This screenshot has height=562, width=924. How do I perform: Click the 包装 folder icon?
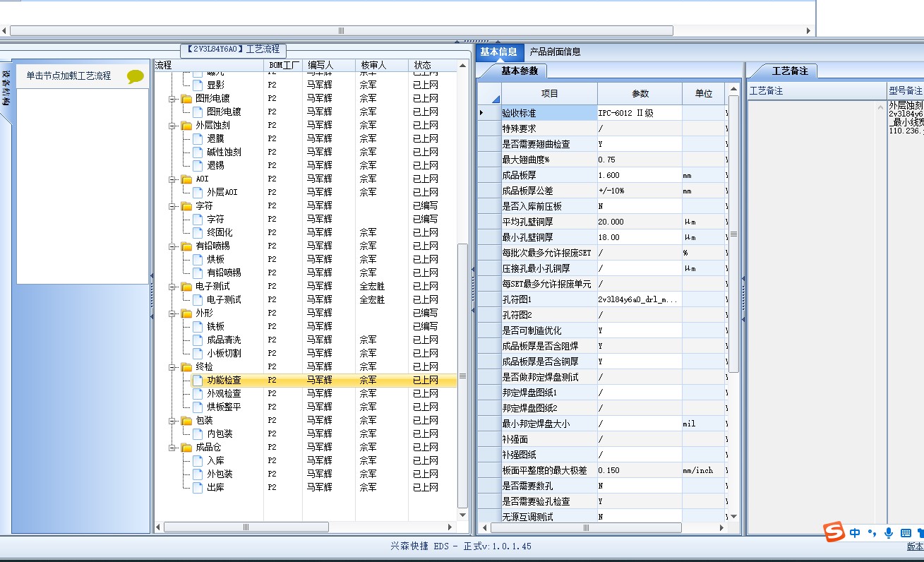186,420
